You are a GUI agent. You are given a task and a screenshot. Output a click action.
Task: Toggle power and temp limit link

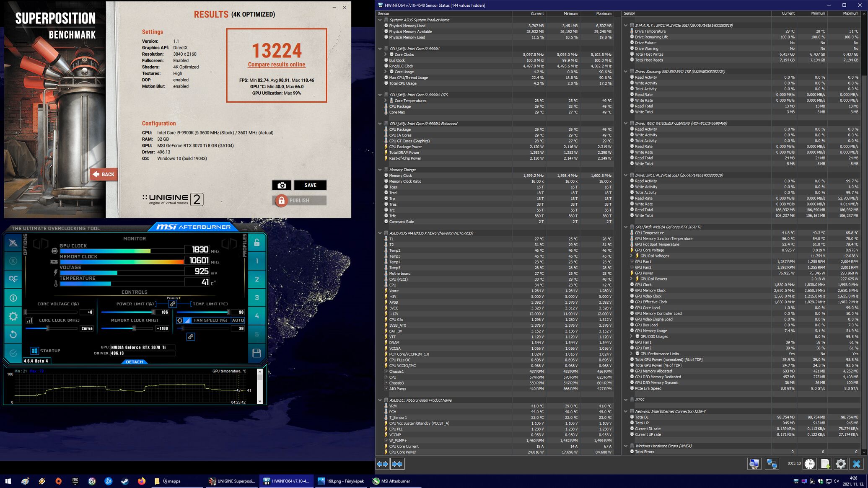coord(173,304)
